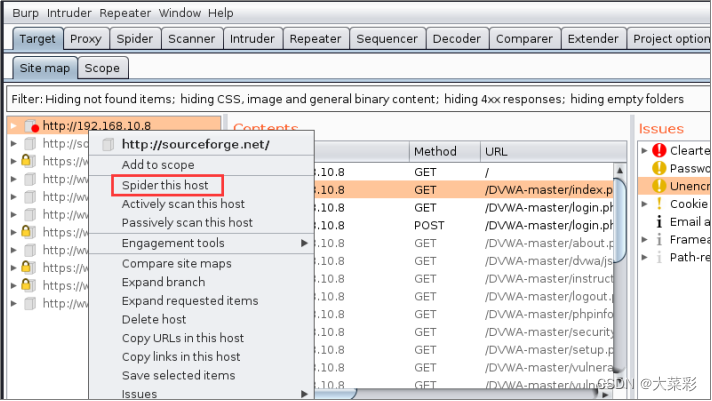The width and height of the screenshot is (712, 401).
Task: Select the GET / request row
Action: click(x=463, y=172)
